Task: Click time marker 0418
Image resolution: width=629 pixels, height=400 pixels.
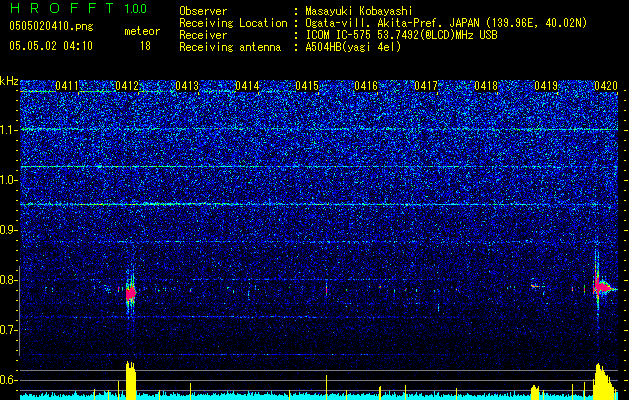Action: coord(486,86)
